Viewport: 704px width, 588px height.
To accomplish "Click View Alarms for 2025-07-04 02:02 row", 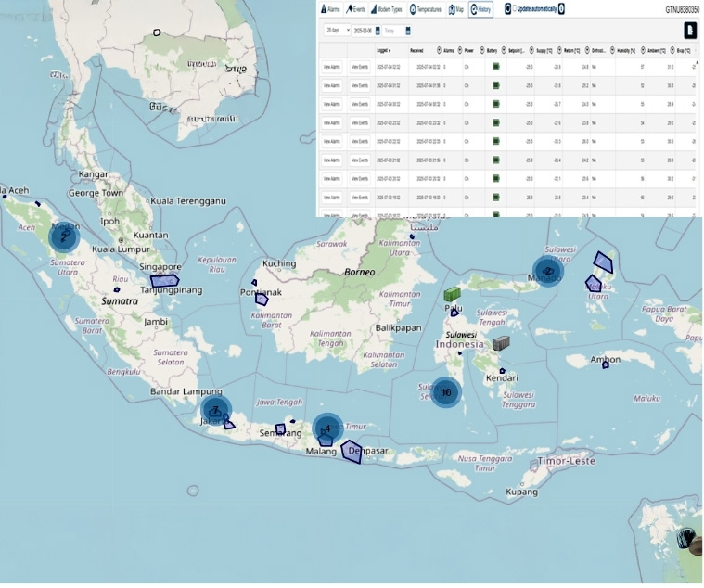I will (332, 67).
